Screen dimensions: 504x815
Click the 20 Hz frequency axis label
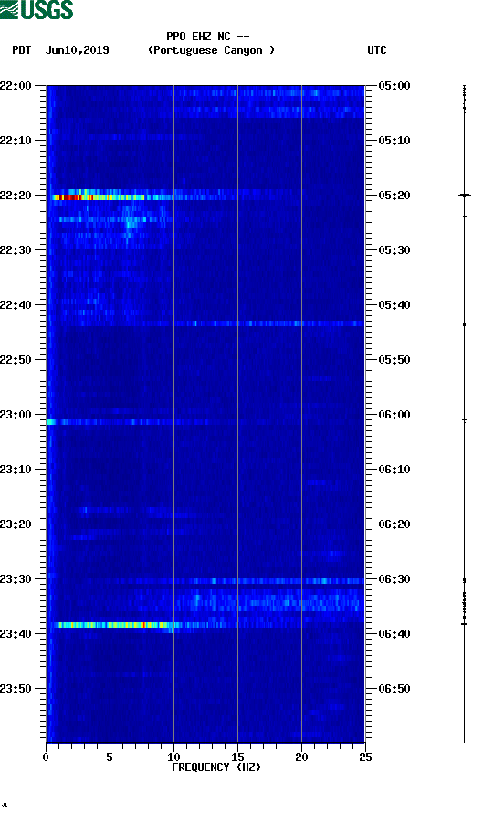point(301,757)
